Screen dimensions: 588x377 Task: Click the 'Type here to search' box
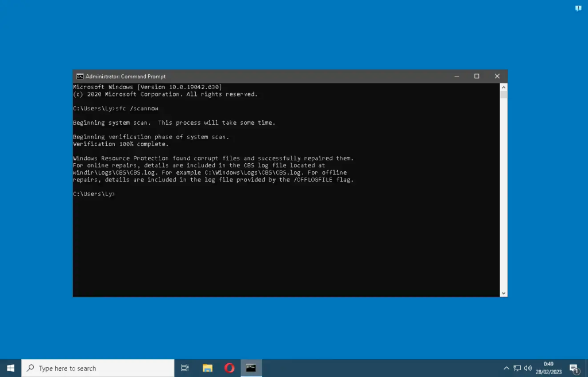(98, 368)
